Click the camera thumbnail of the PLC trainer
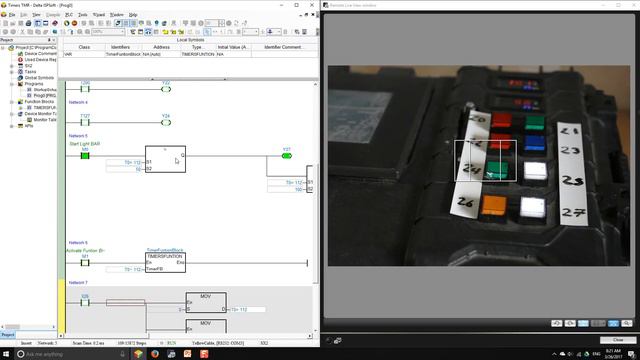The width and height of the screenshot is (640, 360). click(x=479, y=166)
